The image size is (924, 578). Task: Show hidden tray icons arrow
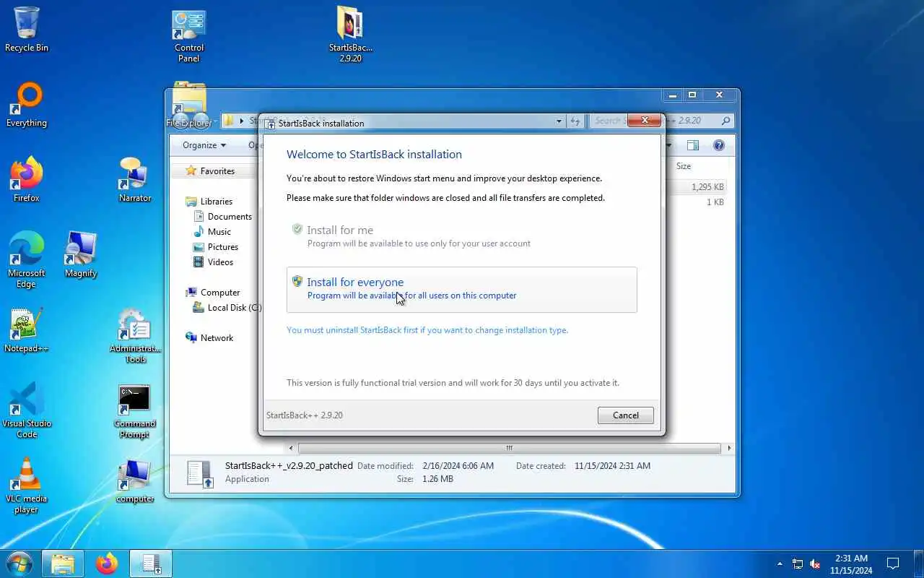click(x=780, y=564)
